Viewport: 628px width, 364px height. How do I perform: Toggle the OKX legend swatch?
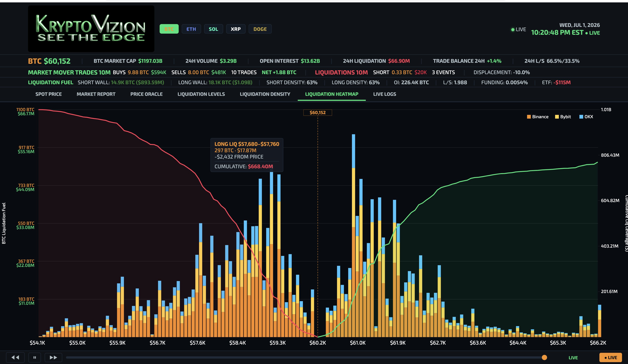[581, 117]
